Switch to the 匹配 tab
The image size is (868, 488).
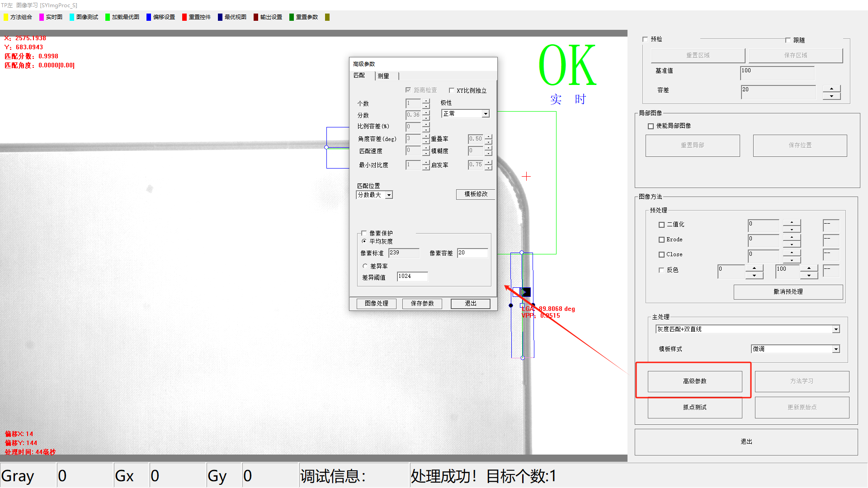pos(359,75)
